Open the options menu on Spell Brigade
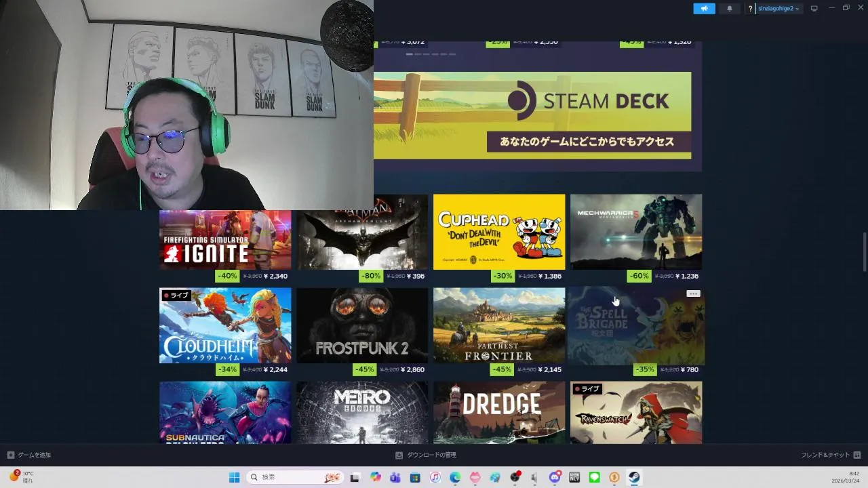Viewport: 868px width, 488px height. tap(693, 293)
